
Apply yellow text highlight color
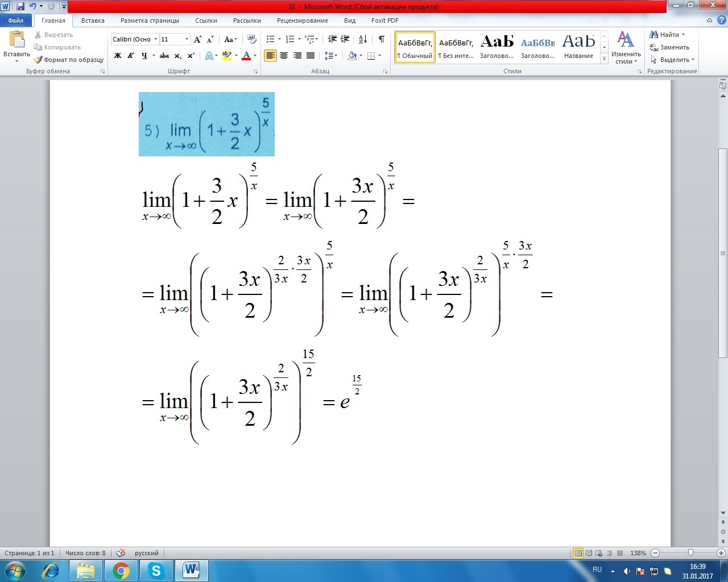click(x=226, y=56)
